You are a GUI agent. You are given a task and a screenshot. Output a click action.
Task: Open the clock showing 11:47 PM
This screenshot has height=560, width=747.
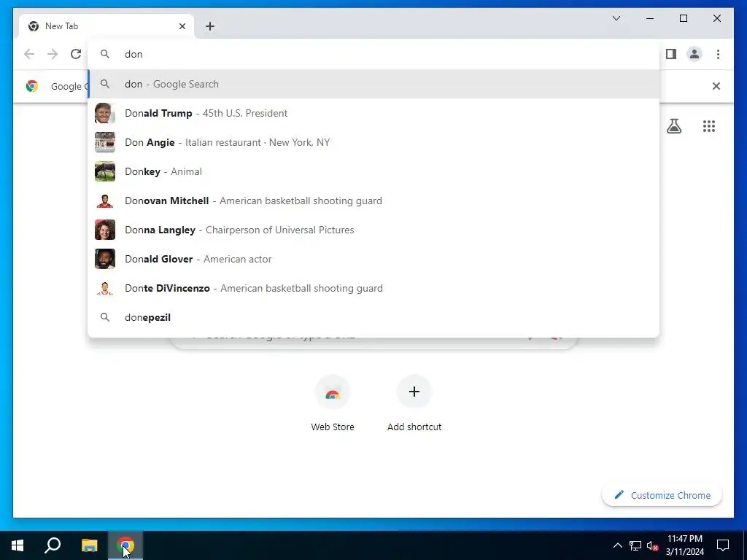click(684, 545)
